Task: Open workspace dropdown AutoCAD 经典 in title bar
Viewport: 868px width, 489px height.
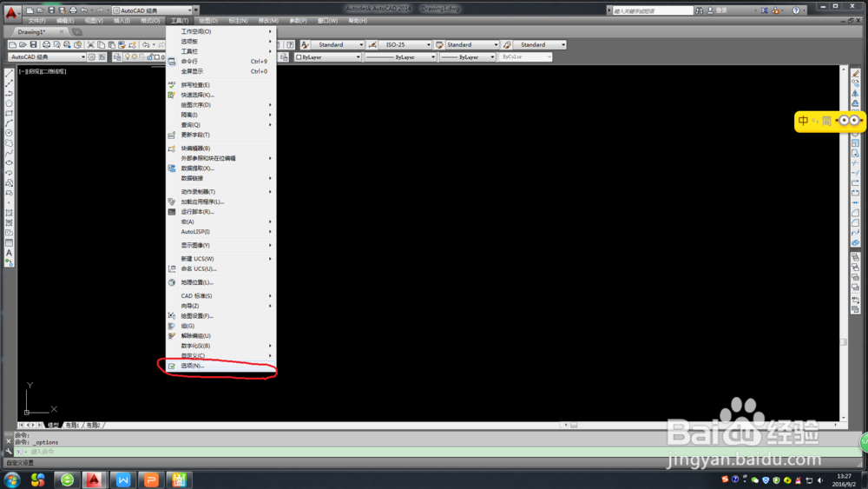Action: (152, 10)
